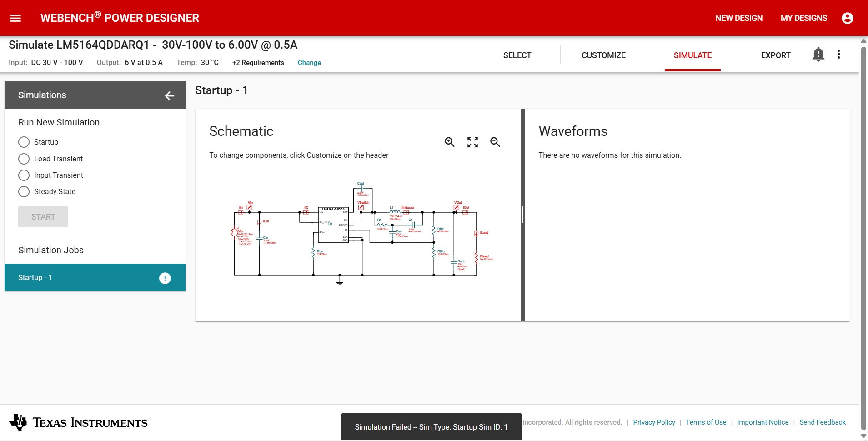This screenshot has width=868, height=441.
Task: Select the Load Transient radio button
Action: (x=24, y=159)
